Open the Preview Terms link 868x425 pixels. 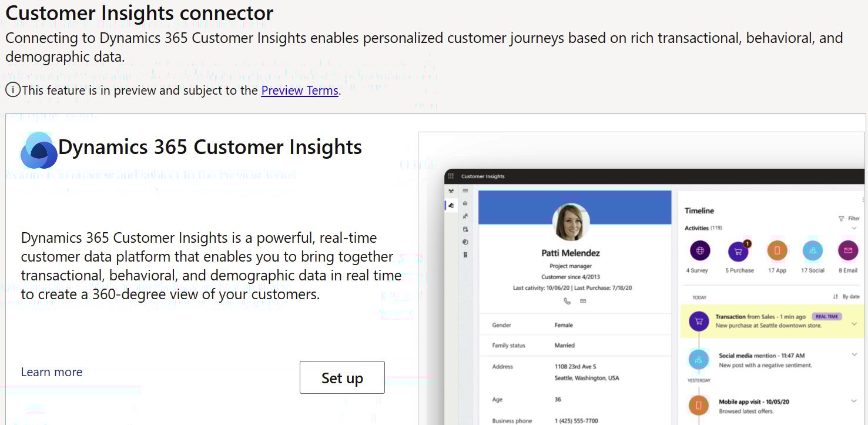coord(300,91)
